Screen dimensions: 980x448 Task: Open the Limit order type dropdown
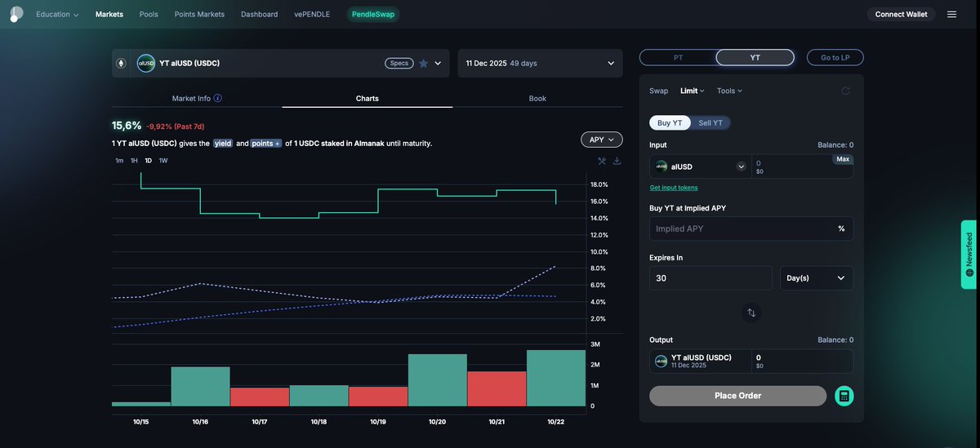(x=693, y=91)
